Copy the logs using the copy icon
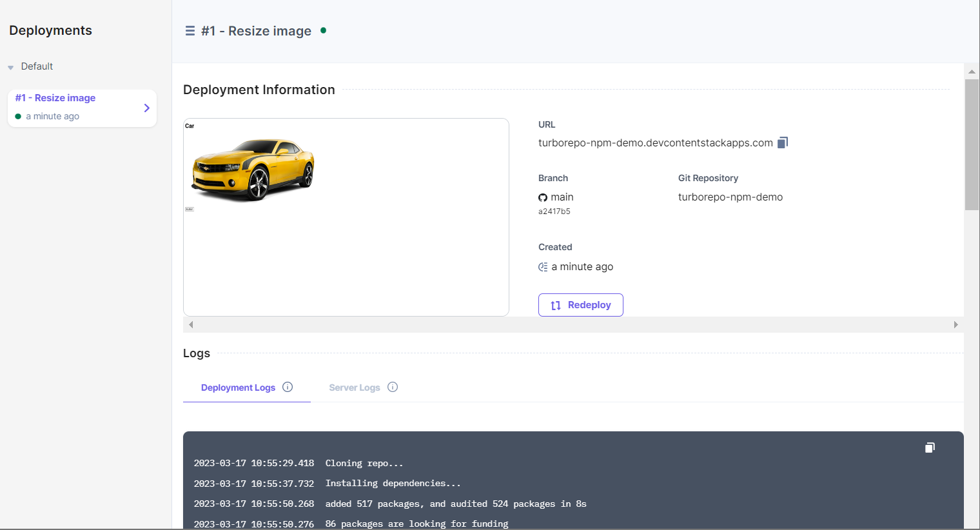980x530 pixels. coord(929,447)
